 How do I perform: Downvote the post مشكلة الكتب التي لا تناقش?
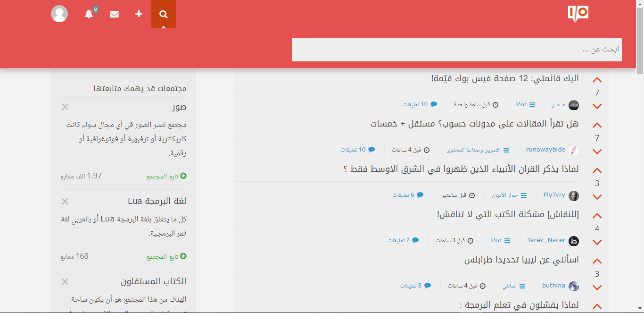pyautogui.click(x=597, y=243)
